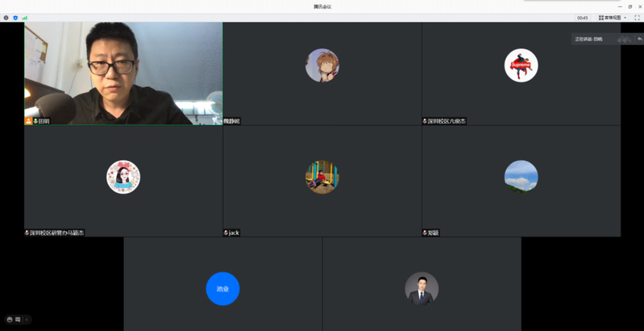This screenshot has width=644, height=331.
Task: Open the emoji reactions button
Action: tap(10, 320)
